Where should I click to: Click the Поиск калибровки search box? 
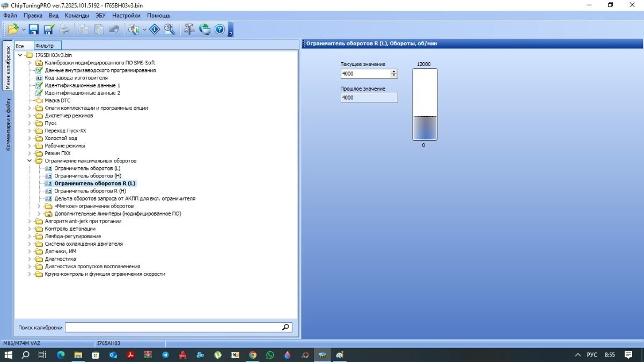pos(173,327)
